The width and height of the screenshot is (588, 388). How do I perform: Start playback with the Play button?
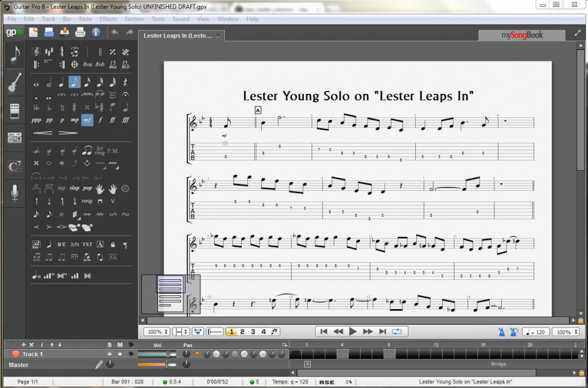pos(353,332)
